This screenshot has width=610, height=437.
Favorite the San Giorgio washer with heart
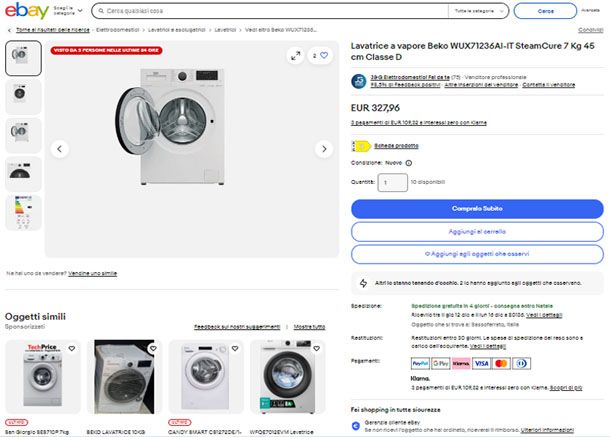72,349
